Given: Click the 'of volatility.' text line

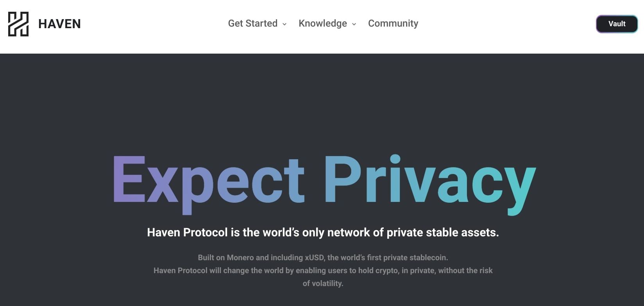Looking at the screenshot, I should pos(323,283).
